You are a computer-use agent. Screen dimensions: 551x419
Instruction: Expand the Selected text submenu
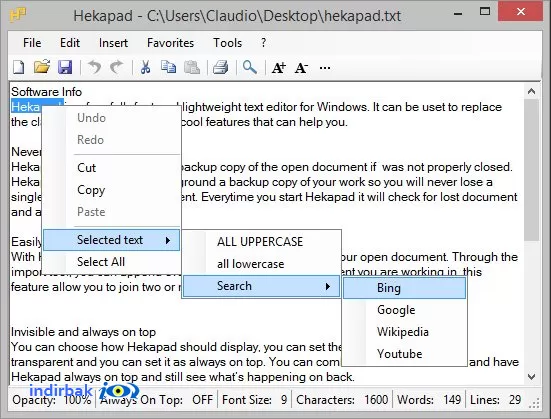111,240
